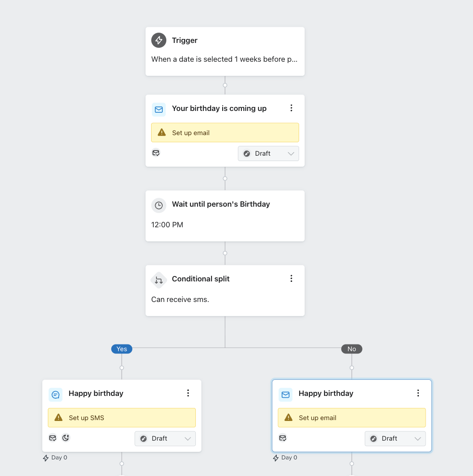Click the smart sending icon on the birthday reminder email
The image size is (473, 476).
pos(156,153)
